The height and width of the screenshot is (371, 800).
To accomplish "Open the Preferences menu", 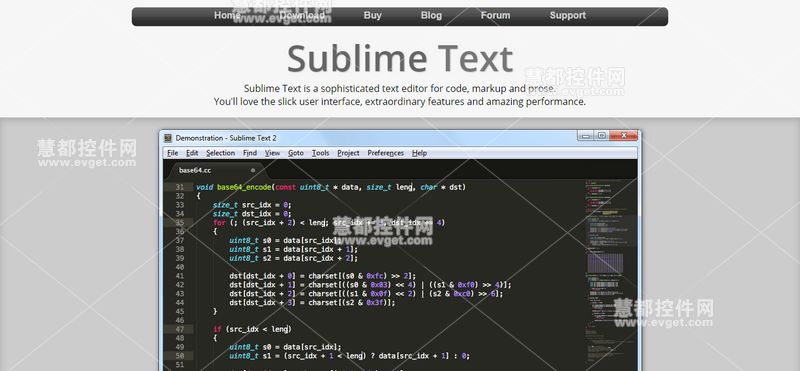I will (x=385, y=153).
